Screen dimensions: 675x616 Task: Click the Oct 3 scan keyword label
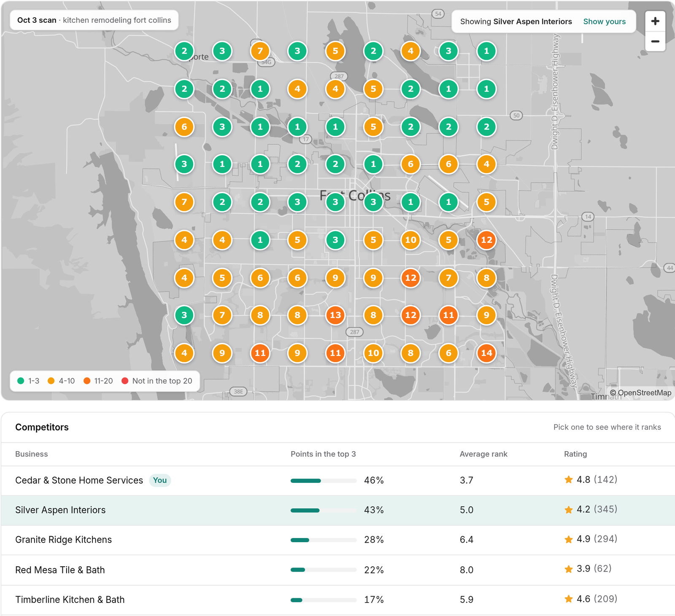(94, 20)
